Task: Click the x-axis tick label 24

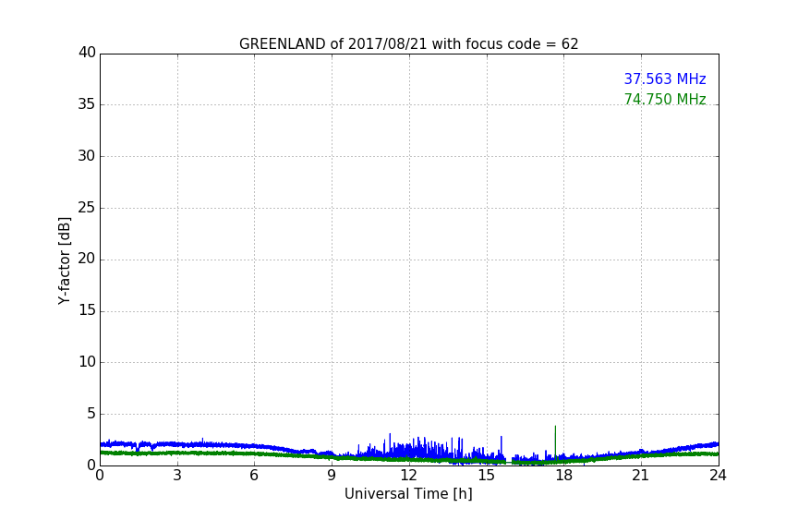Action: pos(718,476)
